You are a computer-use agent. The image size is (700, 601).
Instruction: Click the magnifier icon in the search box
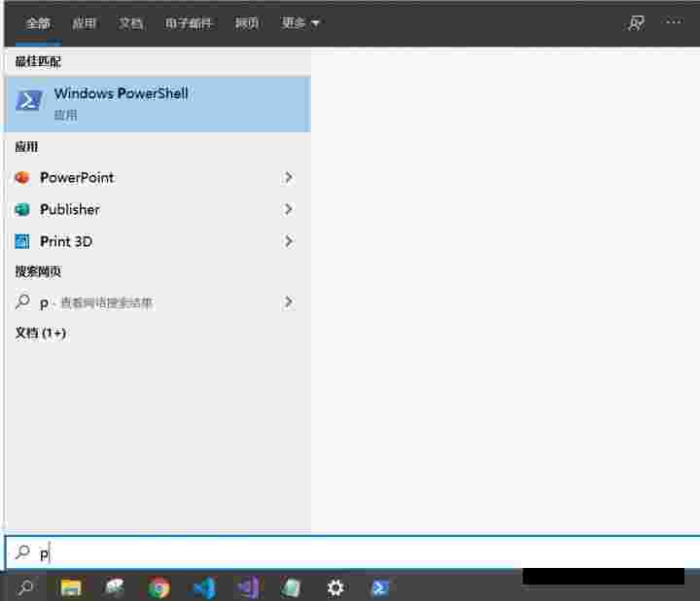(x=22, y=552)
